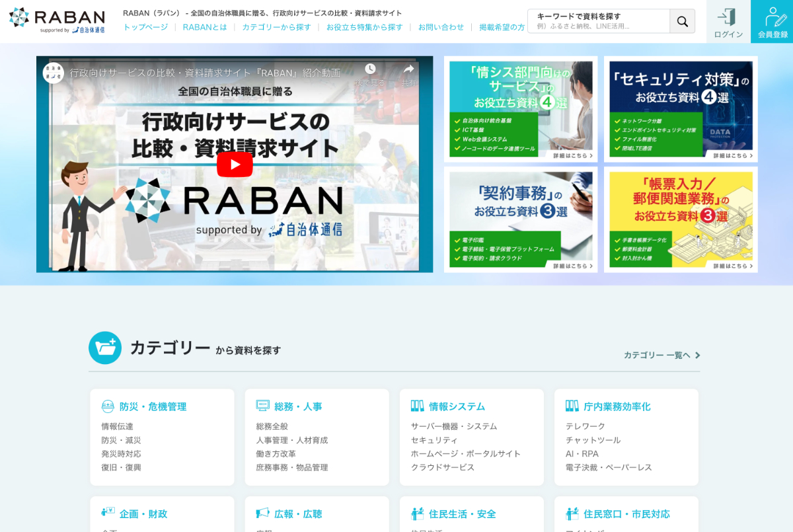Select the 電子決裁・ペーパーレス subcategory
This screenshot has width=793, height=532.
609,467
